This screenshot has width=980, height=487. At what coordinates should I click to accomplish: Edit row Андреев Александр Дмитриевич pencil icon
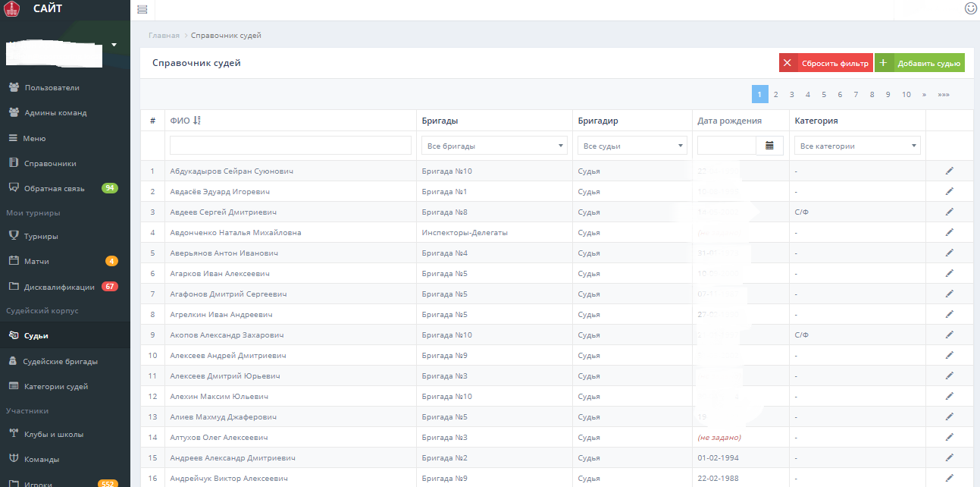click(x=950, y=457)
